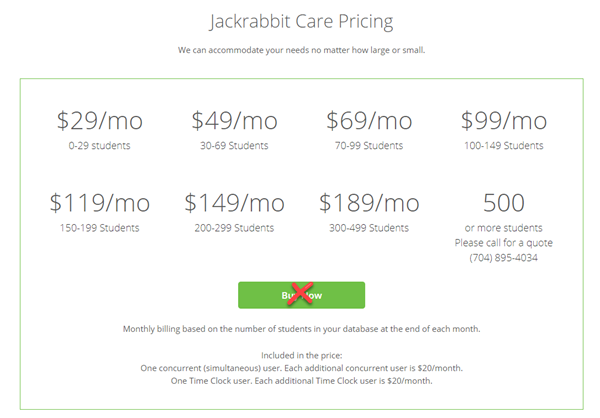Click the red X mark on button

point(300,294)
